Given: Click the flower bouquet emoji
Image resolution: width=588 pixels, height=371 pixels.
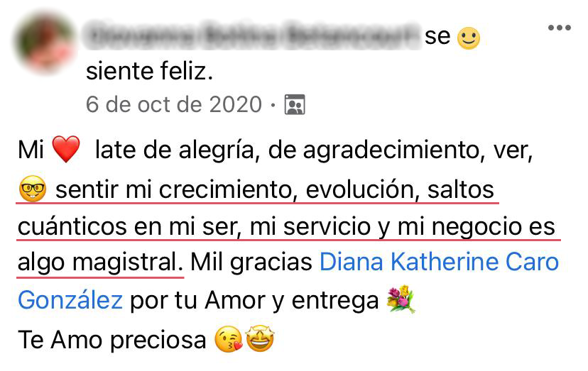Looking at the screenshot, I should [x=401, y=299].
